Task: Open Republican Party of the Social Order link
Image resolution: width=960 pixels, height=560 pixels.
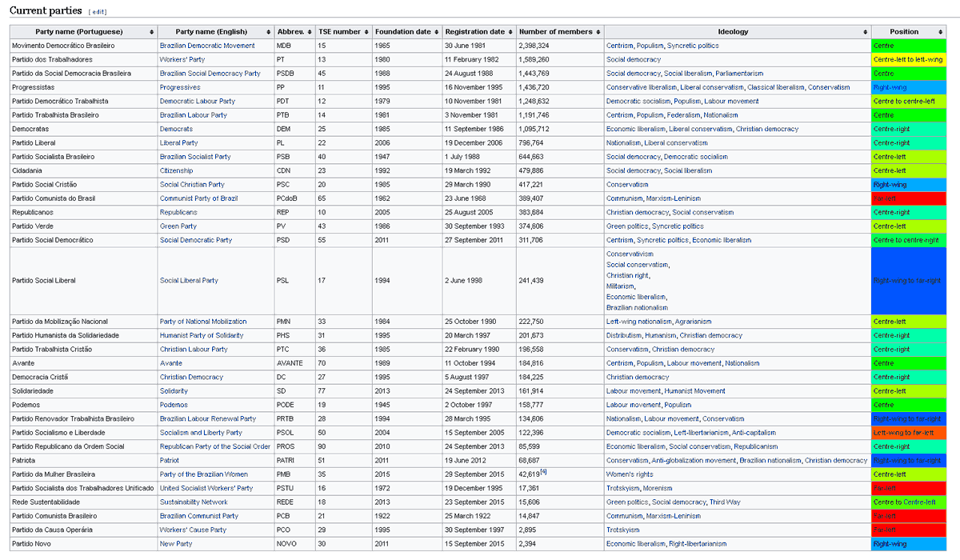Action: tap(215, 446)
